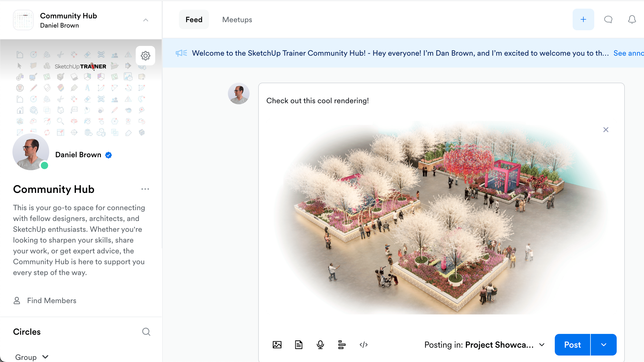Click the embed code icon
This screenshot has height=362, width=644.
[x=363, y=345]
